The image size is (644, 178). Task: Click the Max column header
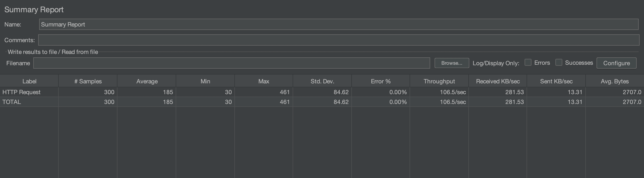click(x=264, y=81)
